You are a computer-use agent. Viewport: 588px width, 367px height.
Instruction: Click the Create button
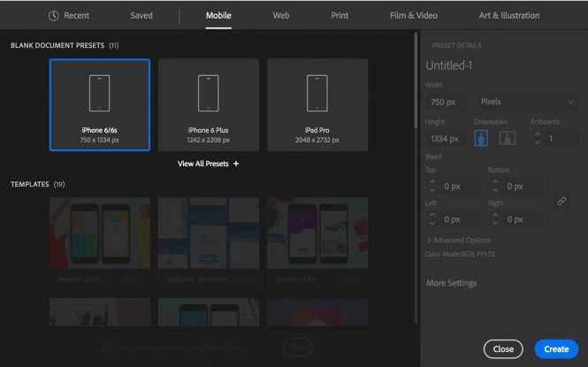coord(556,349)
